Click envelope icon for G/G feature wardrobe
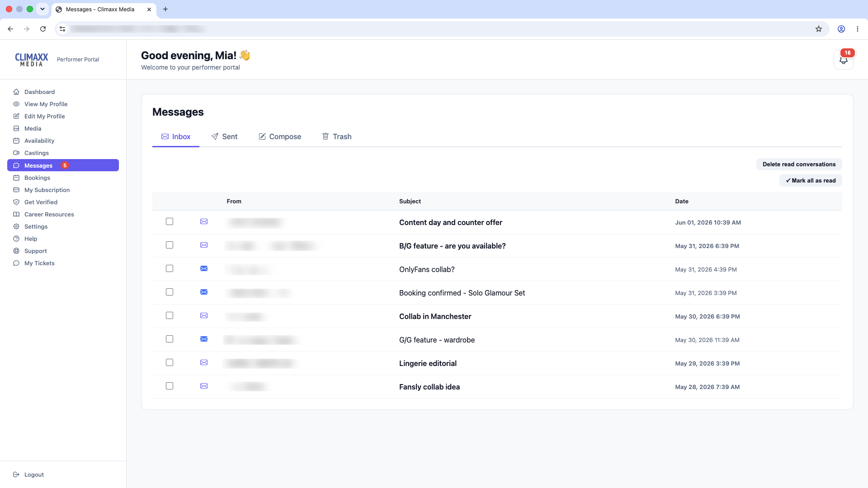The image size is (868, 488). 204,339
